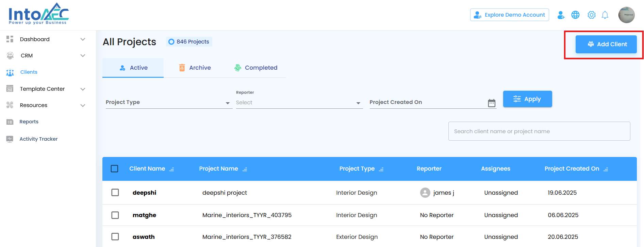Open the language globe icon
Screen dimensions: 644x247
(x=575, y=15)
